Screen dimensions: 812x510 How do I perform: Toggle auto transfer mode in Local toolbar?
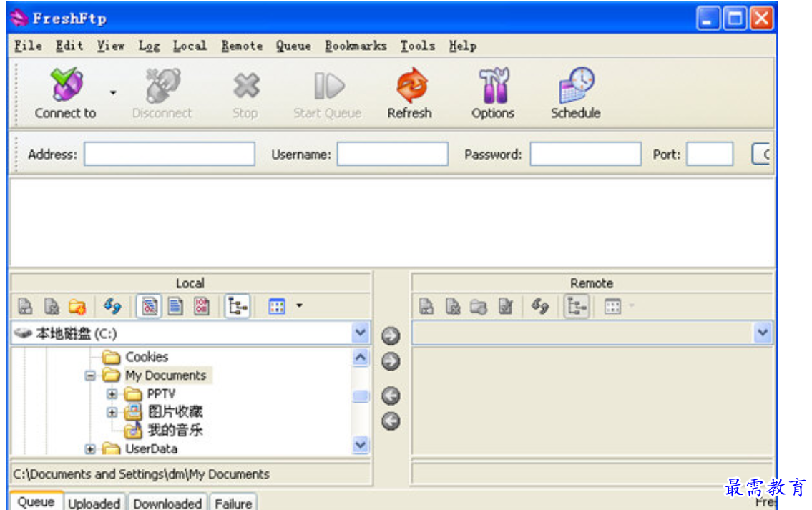(x=150, y=306)
